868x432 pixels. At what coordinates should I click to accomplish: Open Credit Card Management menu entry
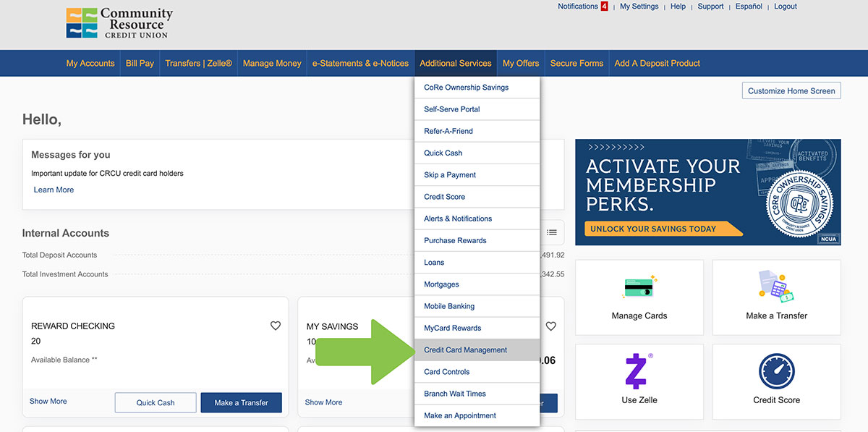tap(477, 350)
